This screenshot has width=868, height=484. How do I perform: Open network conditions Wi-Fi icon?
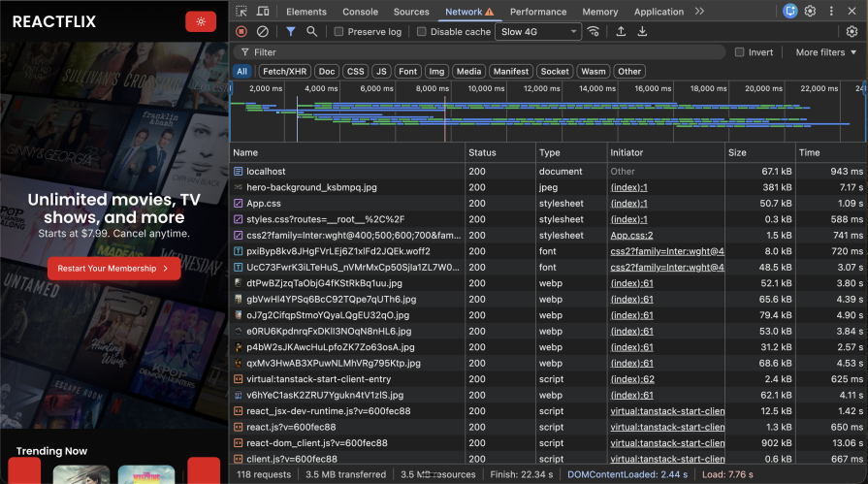click(593, 32)
